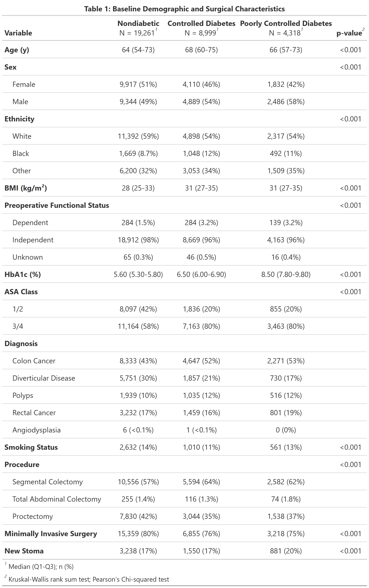Image resolution: width=369 pixels, height=588 pixels.
Task: Click the New Stoma row label
Action: click(24, 551)
